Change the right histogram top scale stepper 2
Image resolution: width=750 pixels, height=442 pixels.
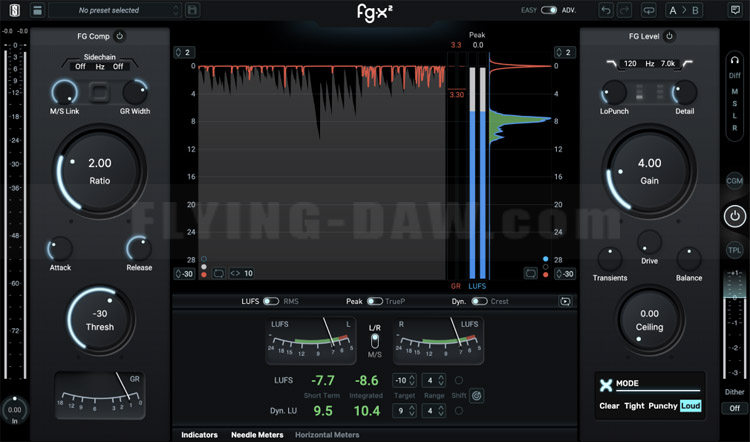pos(564,52)
